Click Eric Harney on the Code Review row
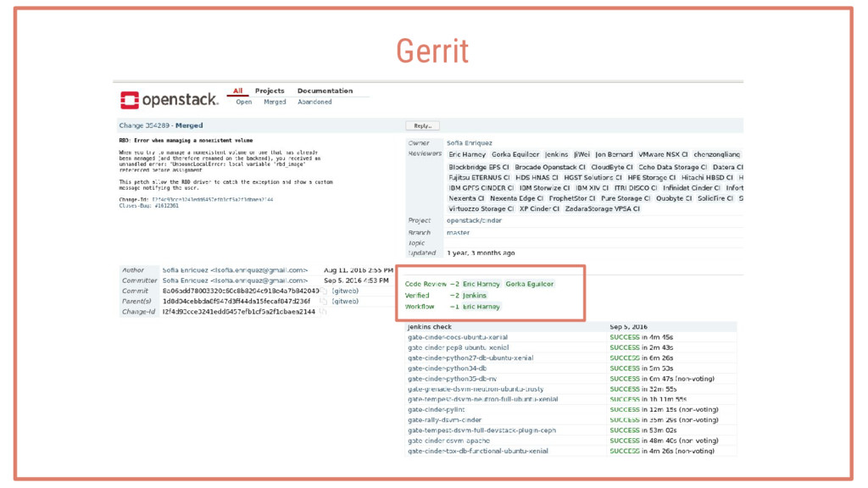The image size is (868, 488). [481, 284]
